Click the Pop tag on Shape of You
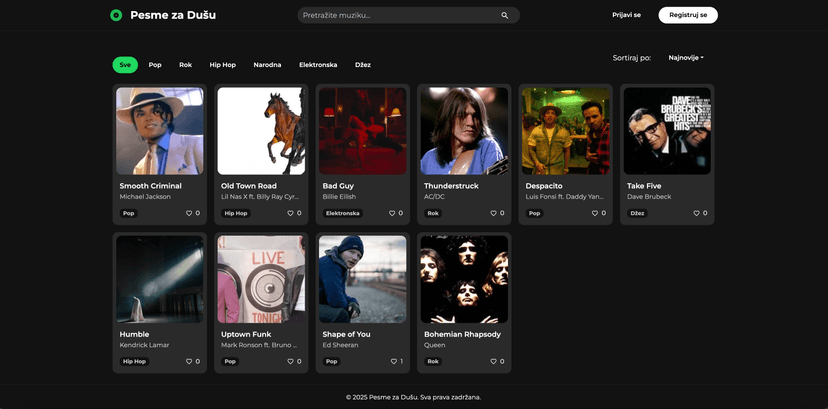 pyautogui.click(x=331, y=362)
